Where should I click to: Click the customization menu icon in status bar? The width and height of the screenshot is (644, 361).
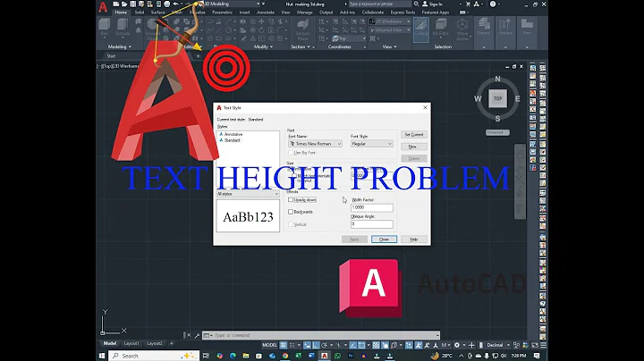click(x=544, y=345)
